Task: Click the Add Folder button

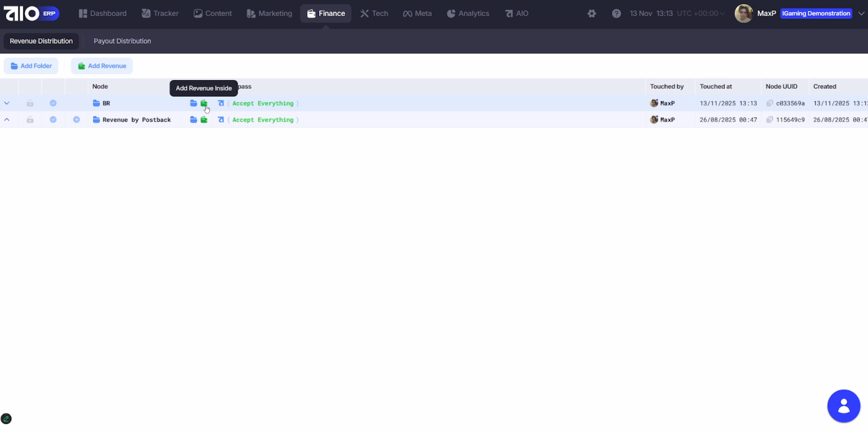Action: (x=31, y=66)
